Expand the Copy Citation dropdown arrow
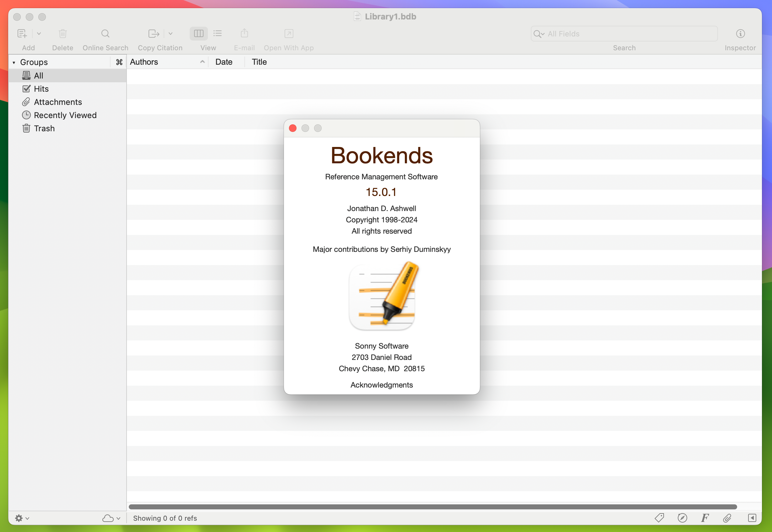Viewport: 772px width, 532px height. (x=171, y=33)
